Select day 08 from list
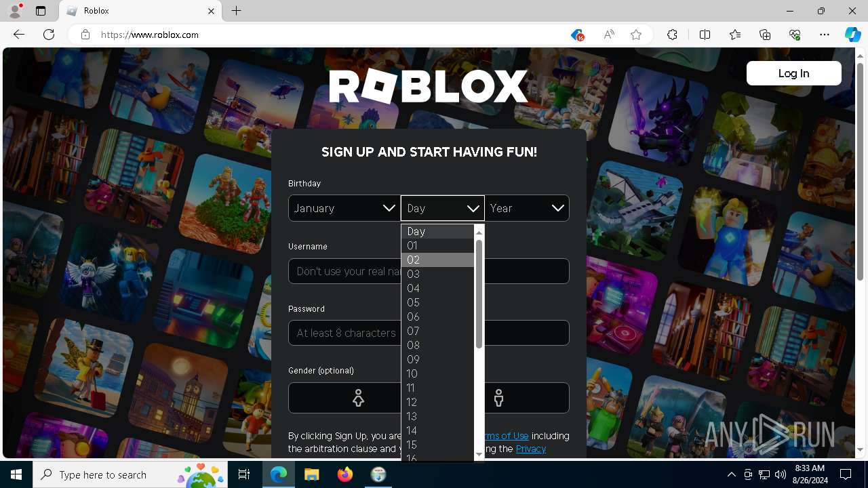The width and height of the screenshot is (868, 488). click(x=437, y=345)
